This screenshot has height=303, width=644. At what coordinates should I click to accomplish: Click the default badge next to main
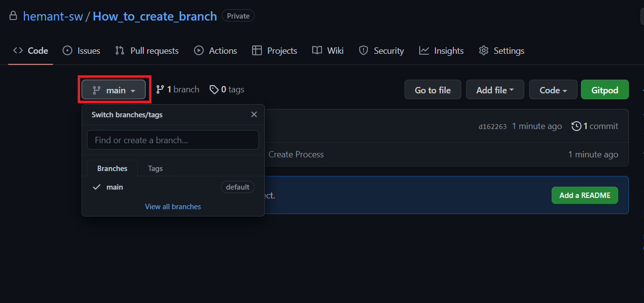237,187
